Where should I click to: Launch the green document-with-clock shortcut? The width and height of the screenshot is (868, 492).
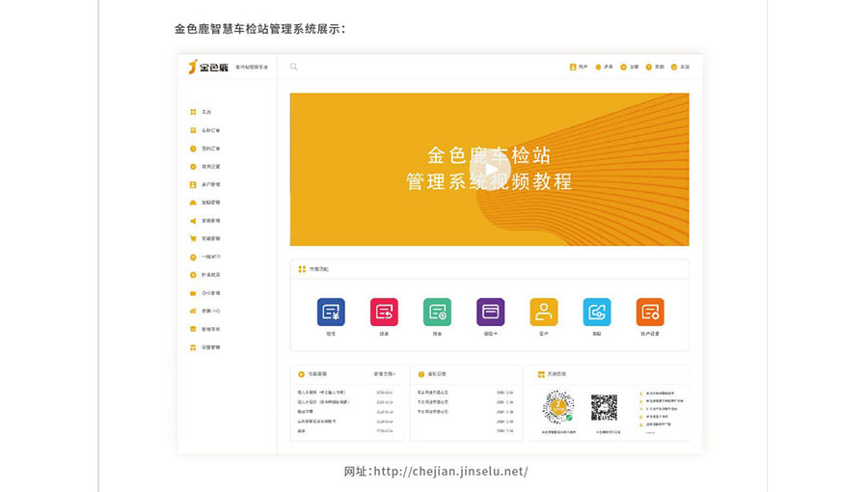pyautogui.click(x=437, y=313)
